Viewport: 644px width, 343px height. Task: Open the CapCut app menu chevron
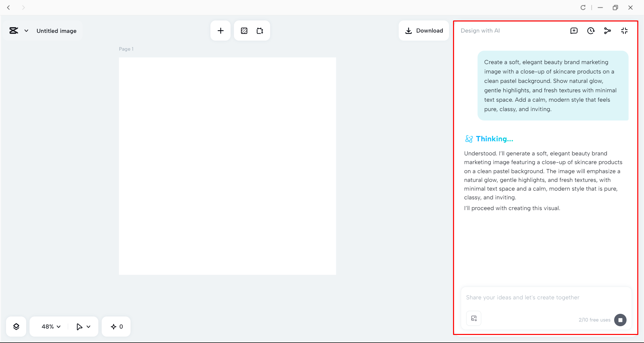pyautogui.click(x=26, y=31)
